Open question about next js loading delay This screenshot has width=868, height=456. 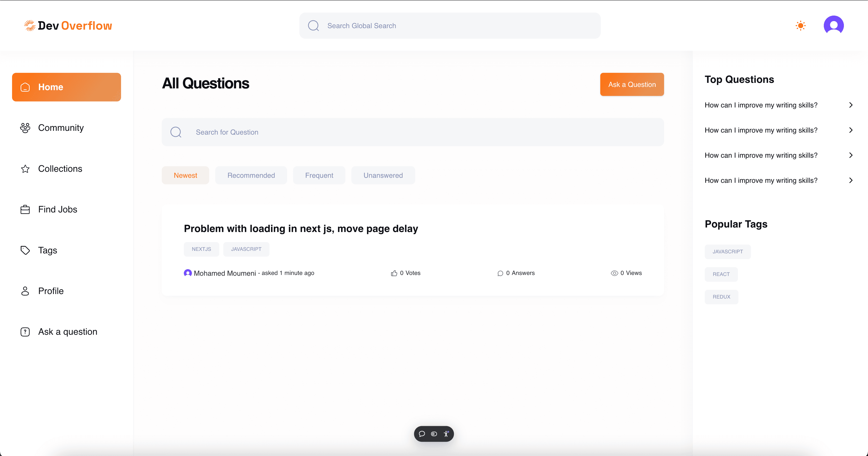coord(301,229)
